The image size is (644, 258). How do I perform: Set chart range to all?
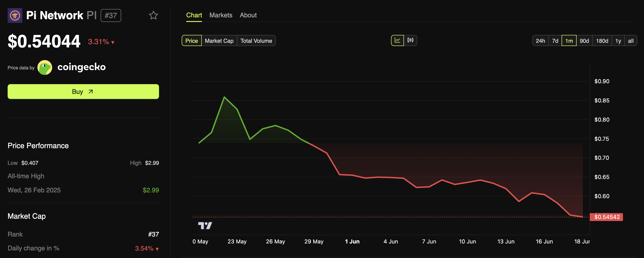click(x=631, y=41)
